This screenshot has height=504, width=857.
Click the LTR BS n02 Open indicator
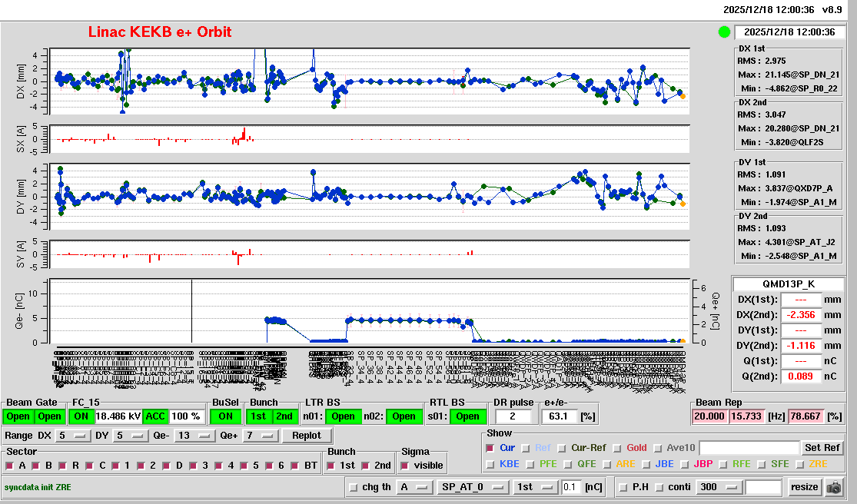[404, 416]
